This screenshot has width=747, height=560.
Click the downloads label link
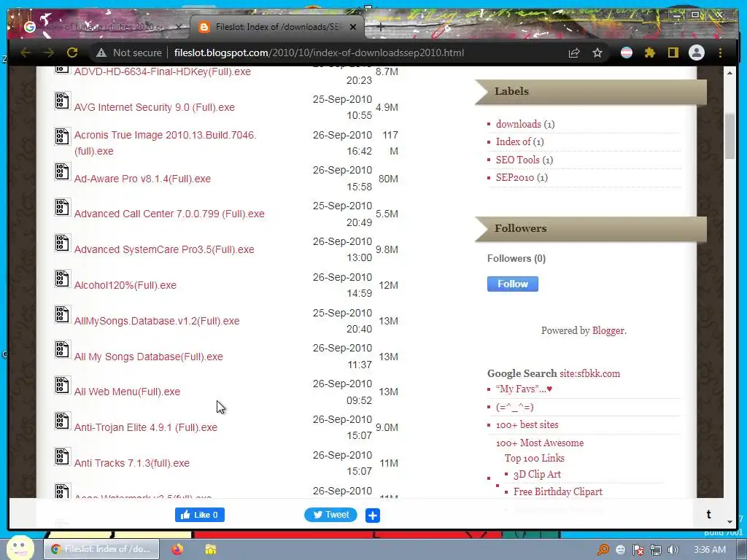[x=519, y=124]
